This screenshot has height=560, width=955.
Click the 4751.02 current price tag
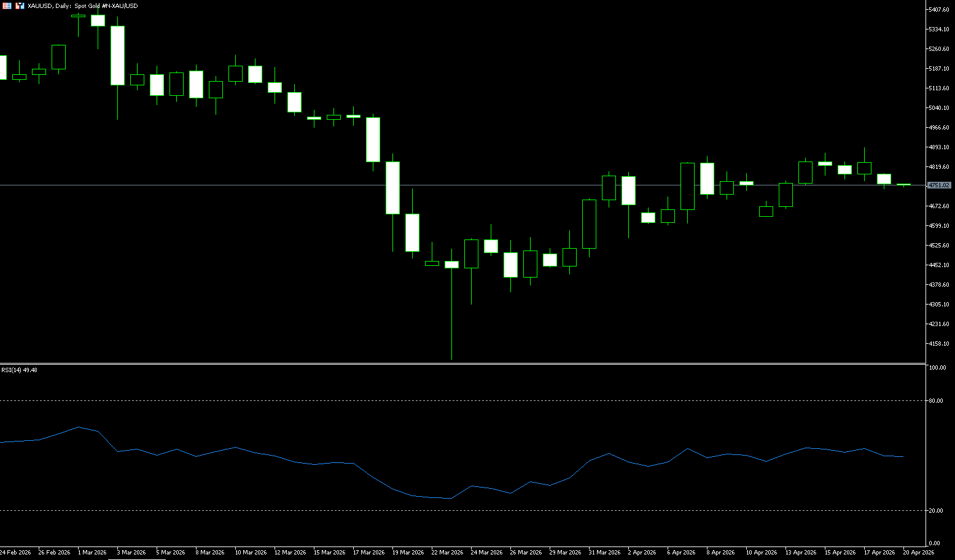tap(939, 185)
